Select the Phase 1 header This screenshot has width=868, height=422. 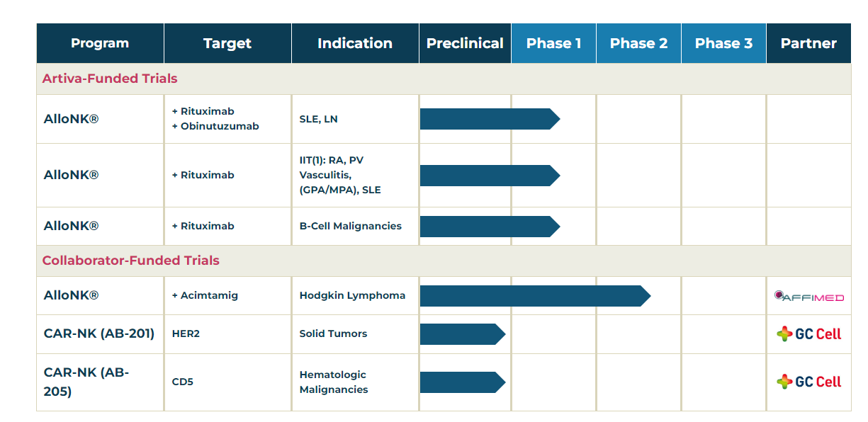click(553, 43)
